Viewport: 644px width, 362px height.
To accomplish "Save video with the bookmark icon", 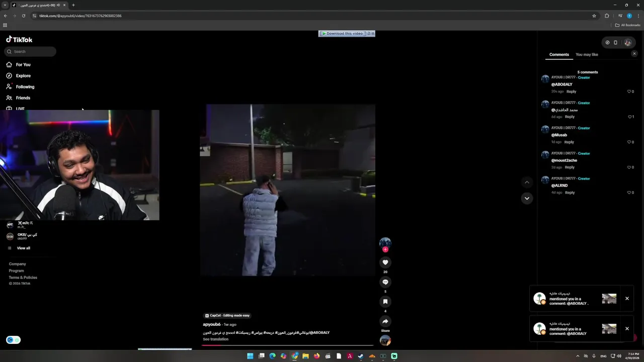I will pyautogui.click(x=385, y=302).
